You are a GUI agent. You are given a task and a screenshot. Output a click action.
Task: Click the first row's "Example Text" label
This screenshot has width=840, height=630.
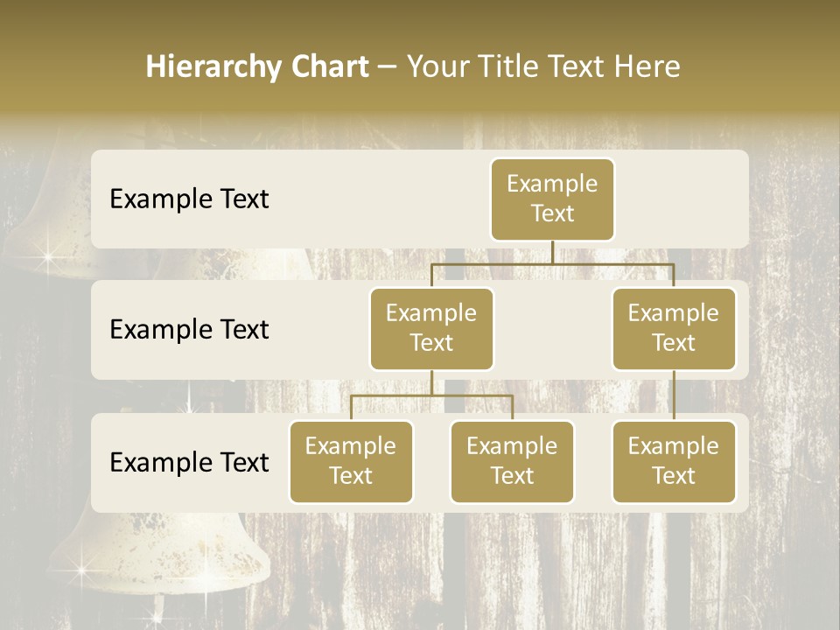(x=189, y=199)
